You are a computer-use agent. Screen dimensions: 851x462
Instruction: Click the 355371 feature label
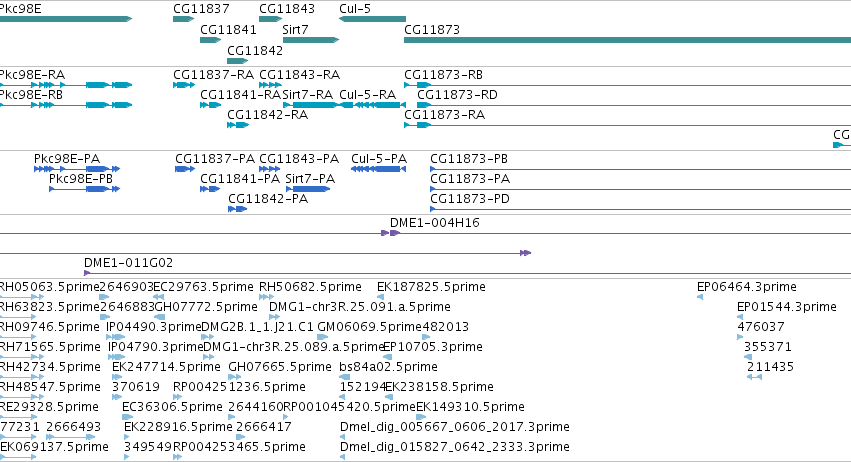click(x=768, y=347)
